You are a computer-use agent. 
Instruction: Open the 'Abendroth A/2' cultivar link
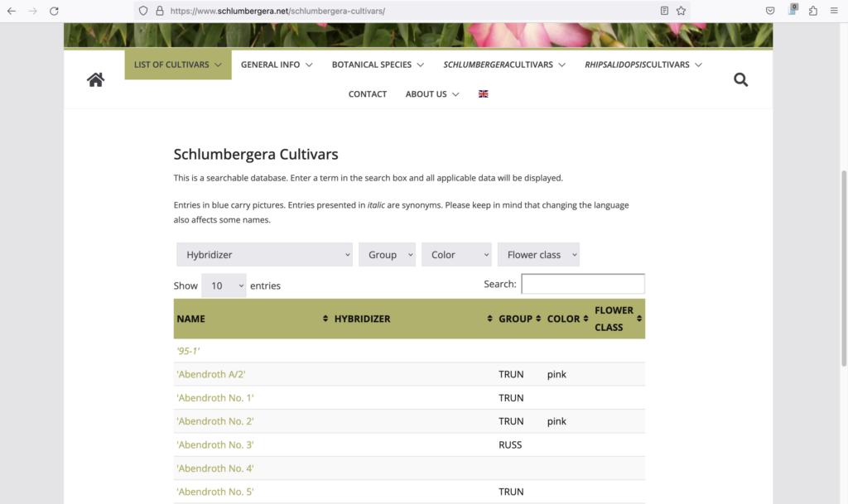point(211,374)
